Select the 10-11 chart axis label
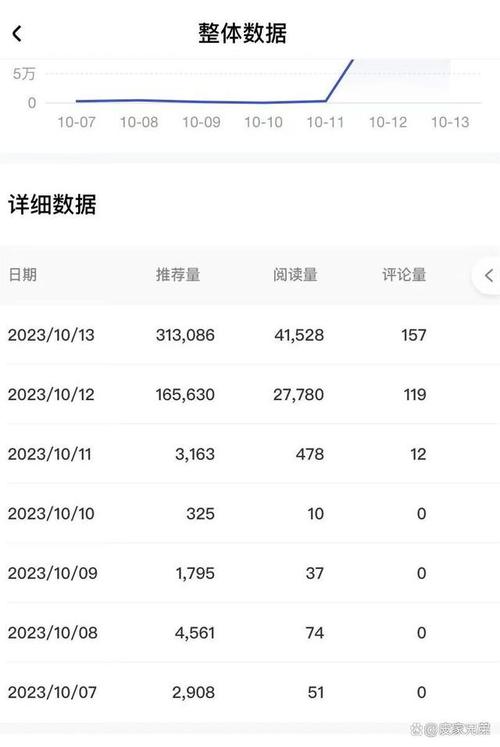This screenshot has width=500, height=747. click(x=325, y=122)
